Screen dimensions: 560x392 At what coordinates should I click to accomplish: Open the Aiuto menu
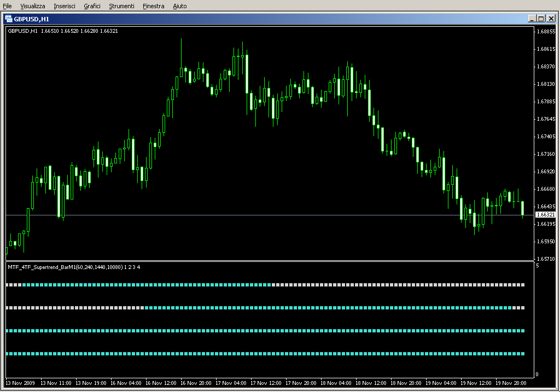click(179, 6)
